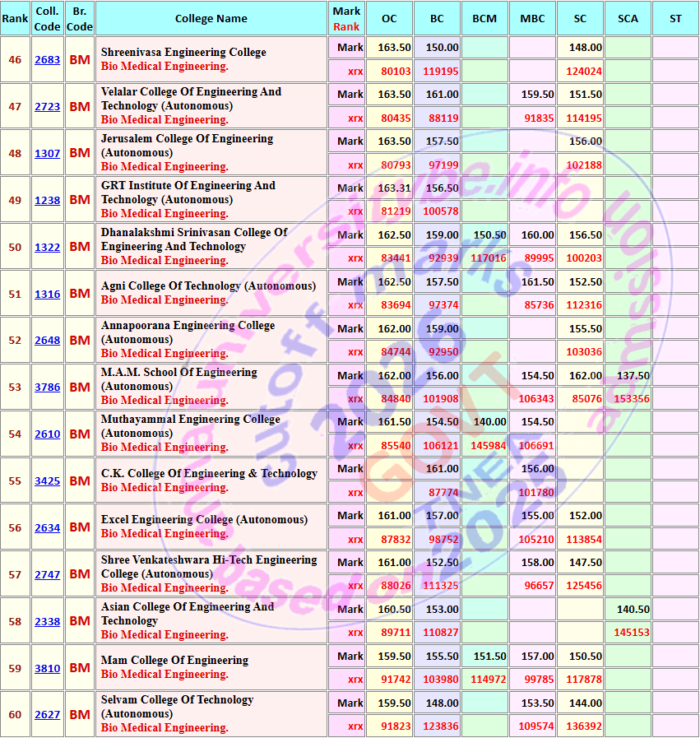
Task: Open college code 2747 link
Action: point(48,574)
